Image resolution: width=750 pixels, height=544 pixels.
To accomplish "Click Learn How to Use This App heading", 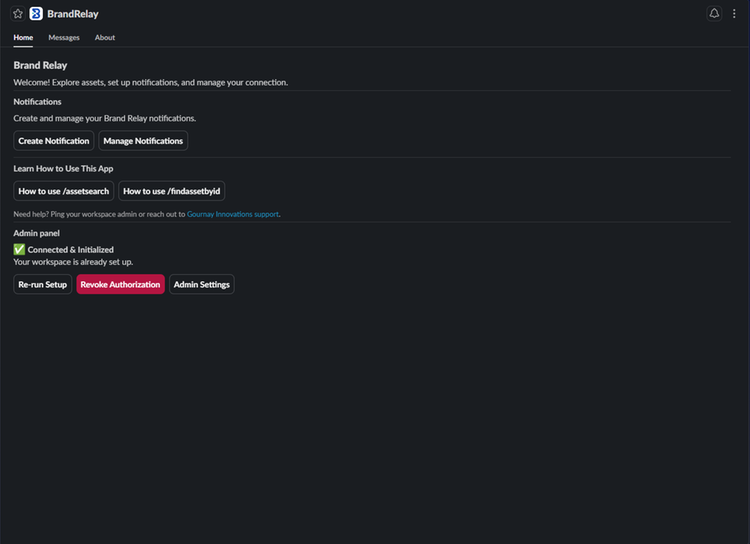I will click(63, 168).
